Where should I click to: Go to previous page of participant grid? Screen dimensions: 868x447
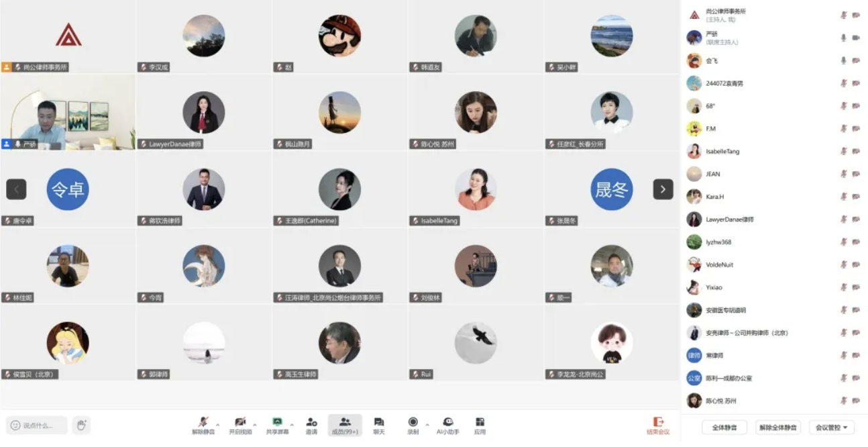pyautogui.click(x=16, y=189)
